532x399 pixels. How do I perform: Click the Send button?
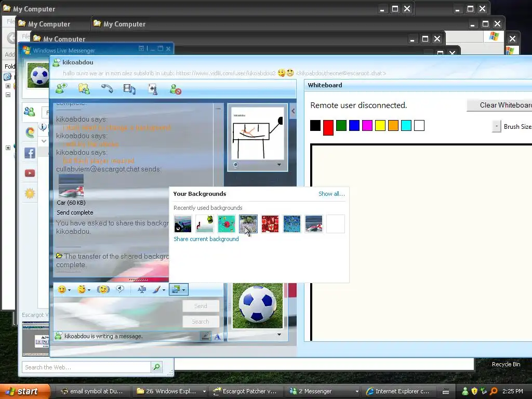[201, 306]
